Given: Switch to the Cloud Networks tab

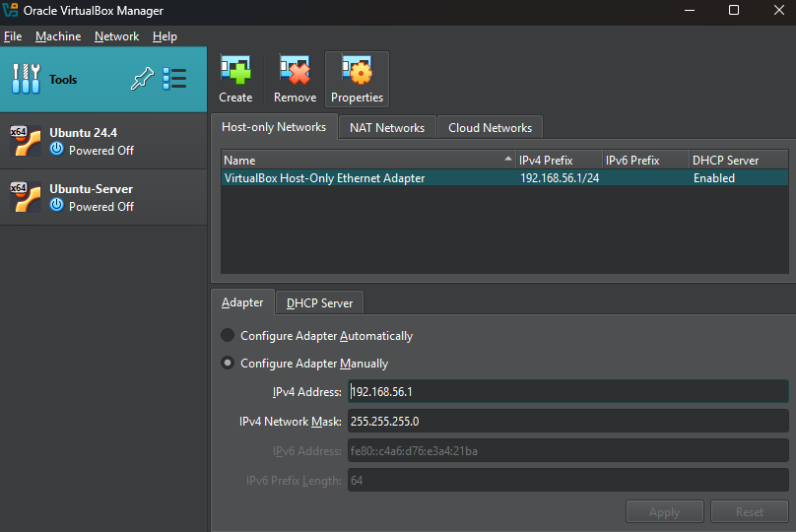Looking at the screenshot, I should coord(490,128).
